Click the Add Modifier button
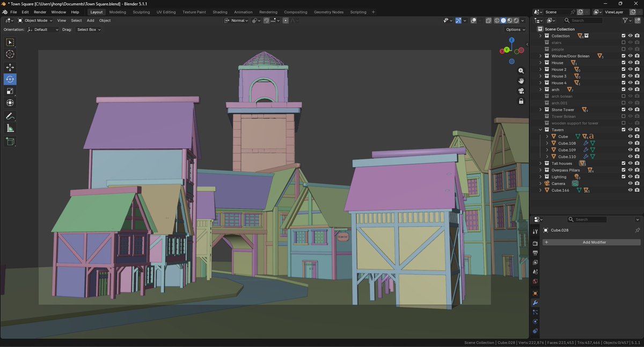Image resolution: width=644 pixels, height=347 pixels. 594,242
